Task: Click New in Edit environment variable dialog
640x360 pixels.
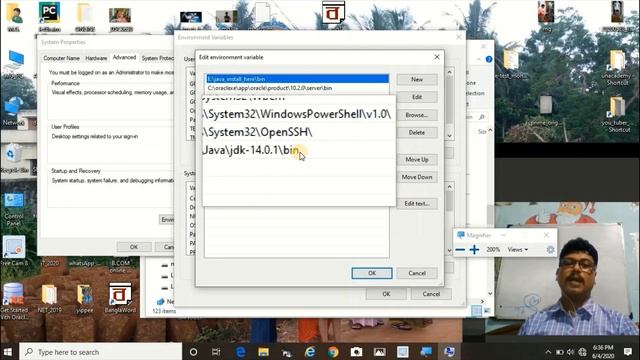Action: click(417, 79)
